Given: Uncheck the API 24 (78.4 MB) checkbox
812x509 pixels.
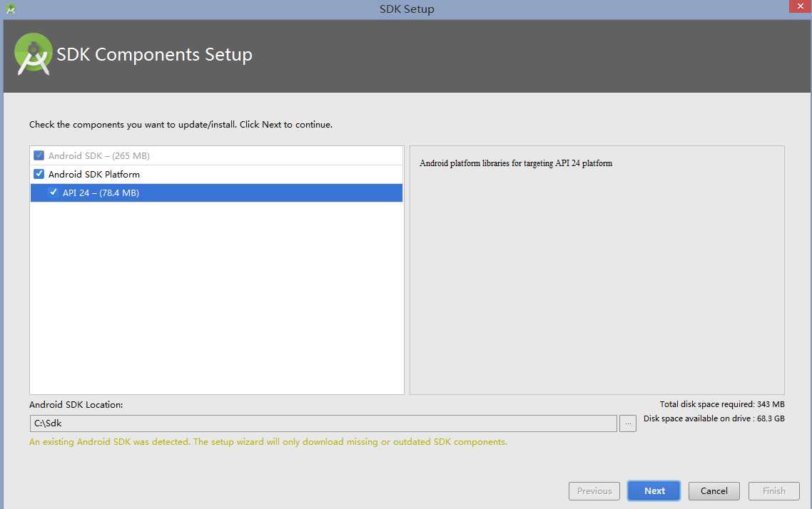Looking at the screenshot, I should [x=53, y=192].
